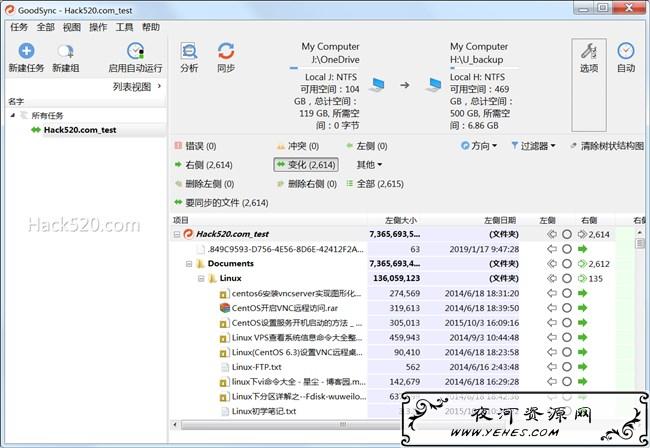This screenshot has height=448, width=650.
Task: Select do-nothing circle for Linux(CentOS 6.3)设置VNC row
Action: [x=567, y=352]
